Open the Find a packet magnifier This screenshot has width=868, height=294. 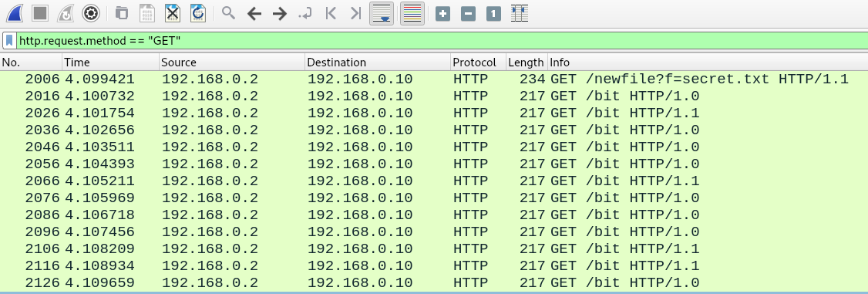[x=229, y=13]
